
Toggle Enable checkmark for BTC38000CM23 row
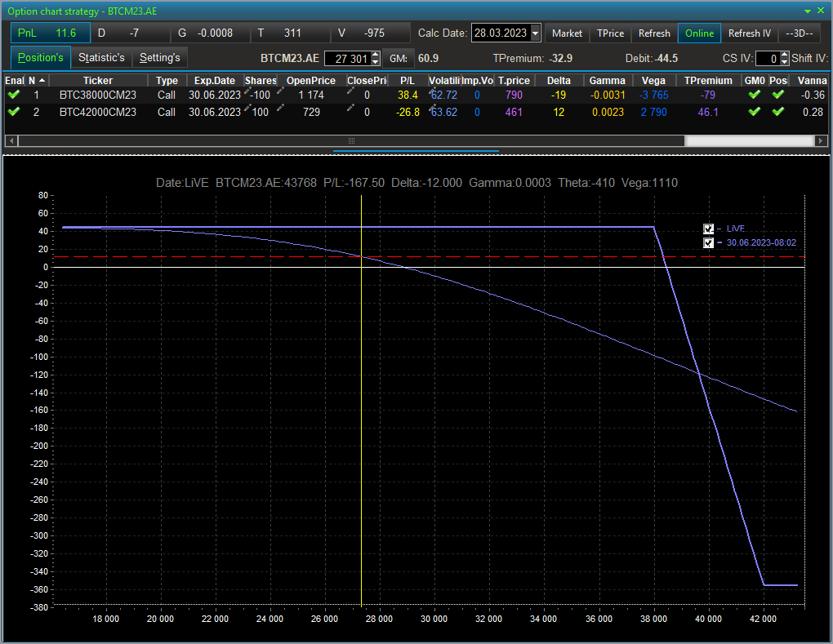[x=14, y=95]
